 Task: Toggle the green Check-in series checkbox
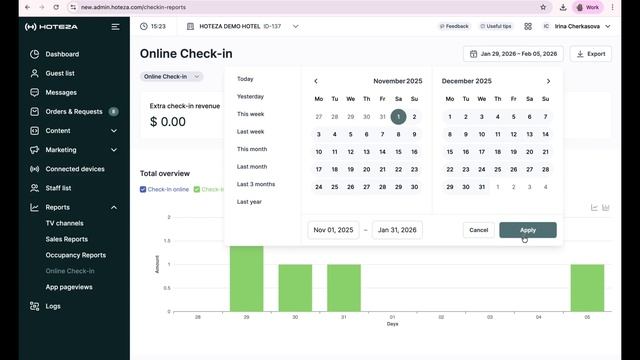pos(197,189)
